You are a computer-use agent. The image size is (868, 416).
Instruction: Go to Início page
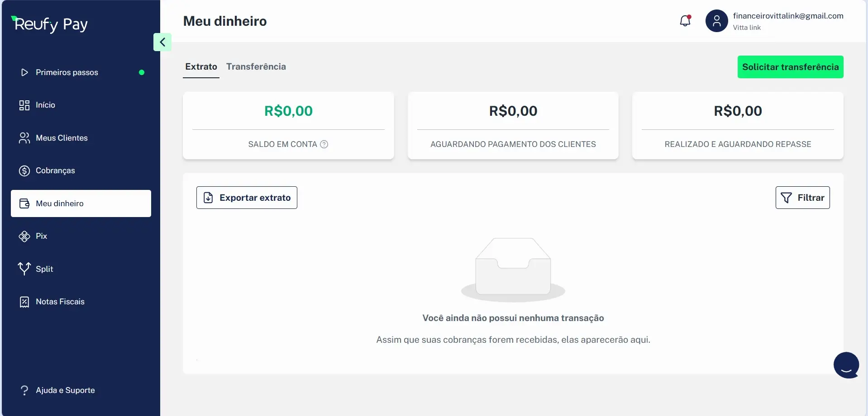point(45,105)
